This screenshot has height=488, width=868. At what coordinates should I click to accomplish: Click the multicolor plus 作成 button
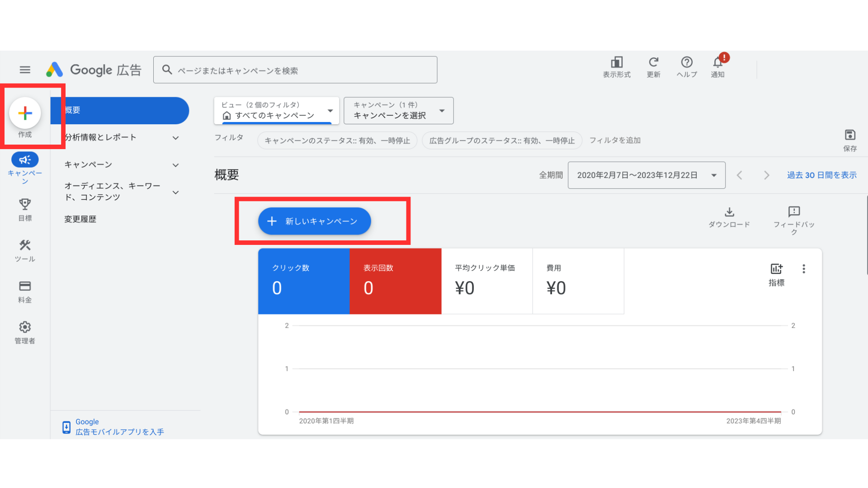(x=25, y=113)
